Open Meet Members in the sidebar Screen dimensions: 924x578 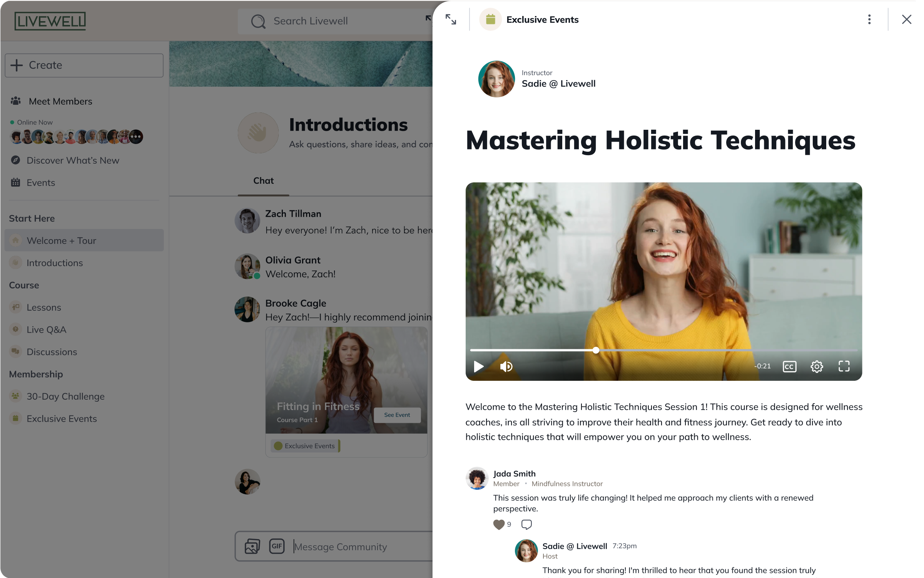coord(60,101)
